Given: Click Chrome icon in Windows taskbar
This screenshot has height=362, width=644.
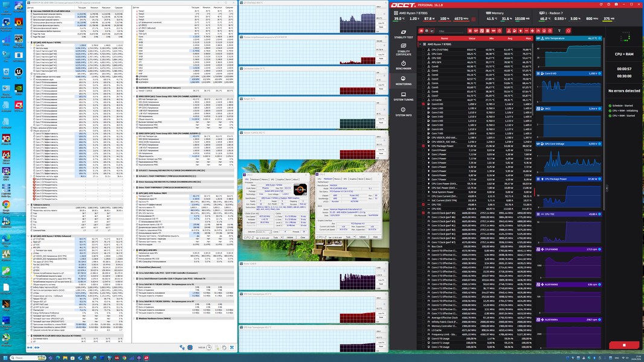Looking at the screenshot, I should tap(124, 358).
